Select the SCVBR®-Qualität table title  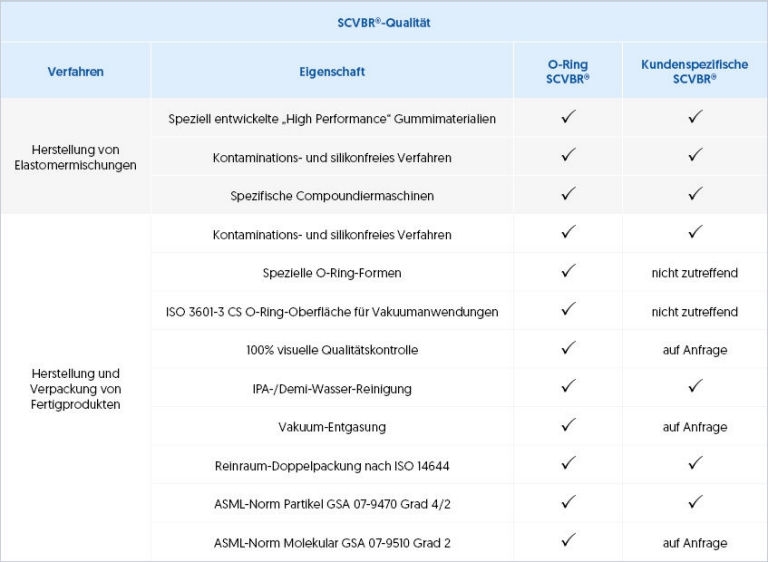(384, 21)
